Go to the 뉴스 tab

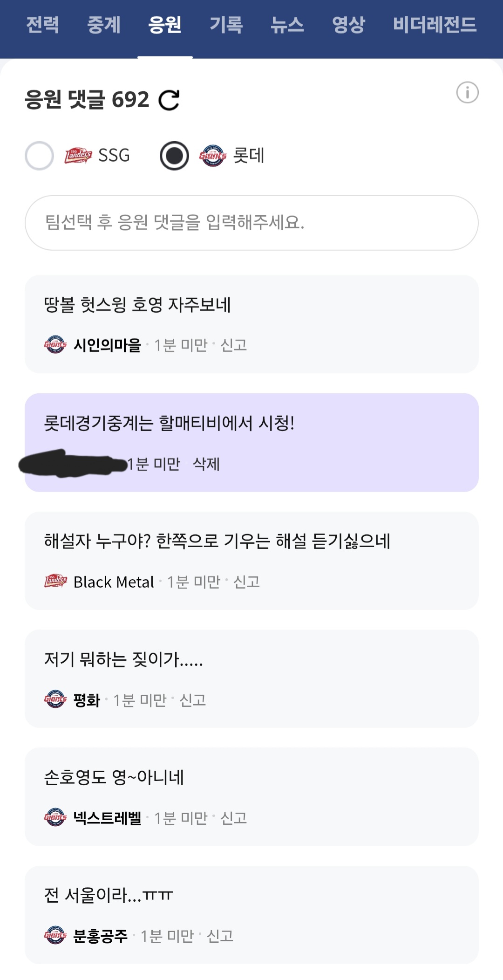click(287, 25)
